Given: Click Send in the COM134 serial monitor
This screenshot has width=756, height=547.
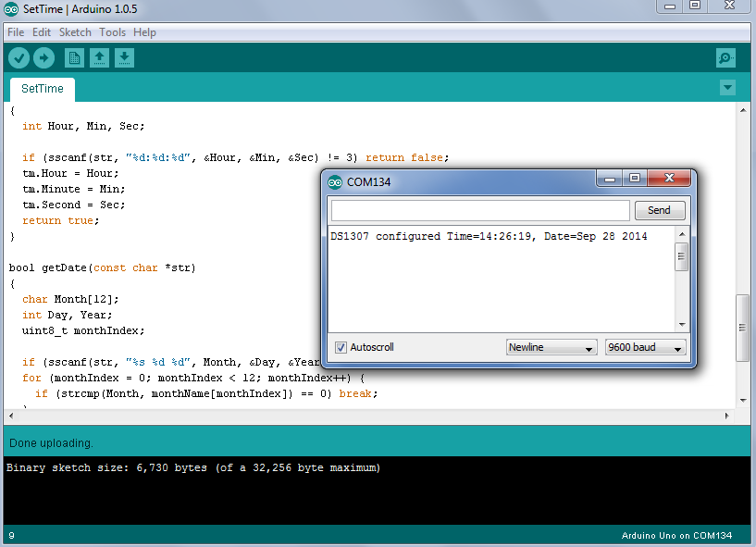Looking at the screenshot, I should coord(660,210).
